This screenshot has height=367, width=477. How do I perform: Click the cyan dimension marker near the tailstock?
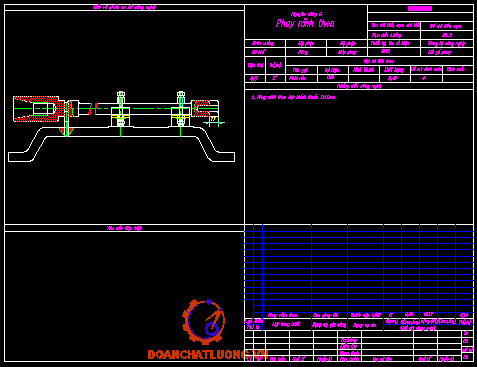[x=214, y=122]
